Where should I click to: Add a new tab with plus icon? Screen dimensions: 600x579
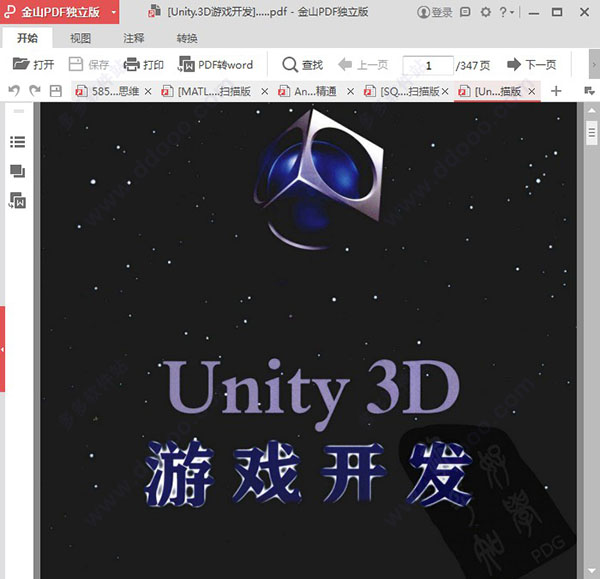[x=556, y=91]
